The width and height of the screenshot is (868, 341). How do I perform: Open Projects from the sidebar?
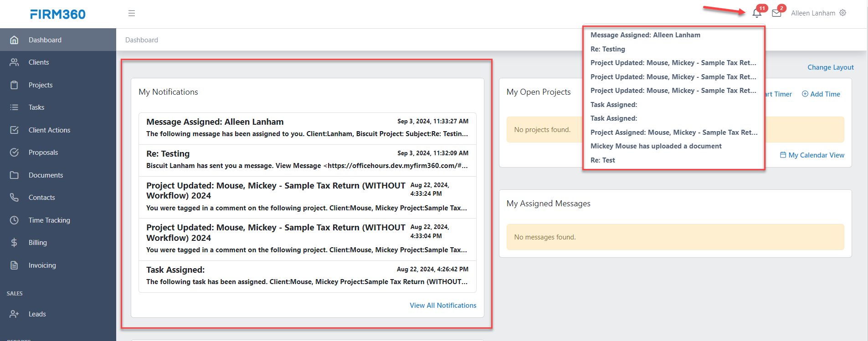(x=58, y=85)
